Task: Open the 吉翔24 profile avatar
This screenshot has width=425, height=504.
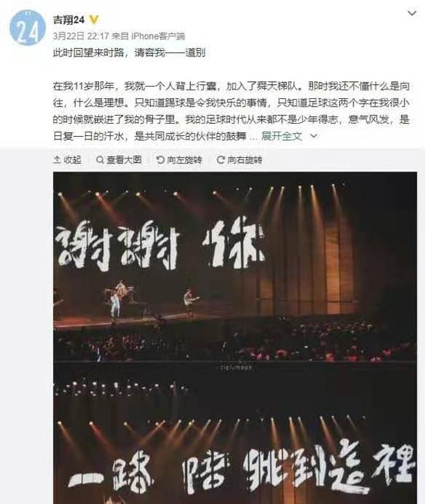Action: (27, 28)
